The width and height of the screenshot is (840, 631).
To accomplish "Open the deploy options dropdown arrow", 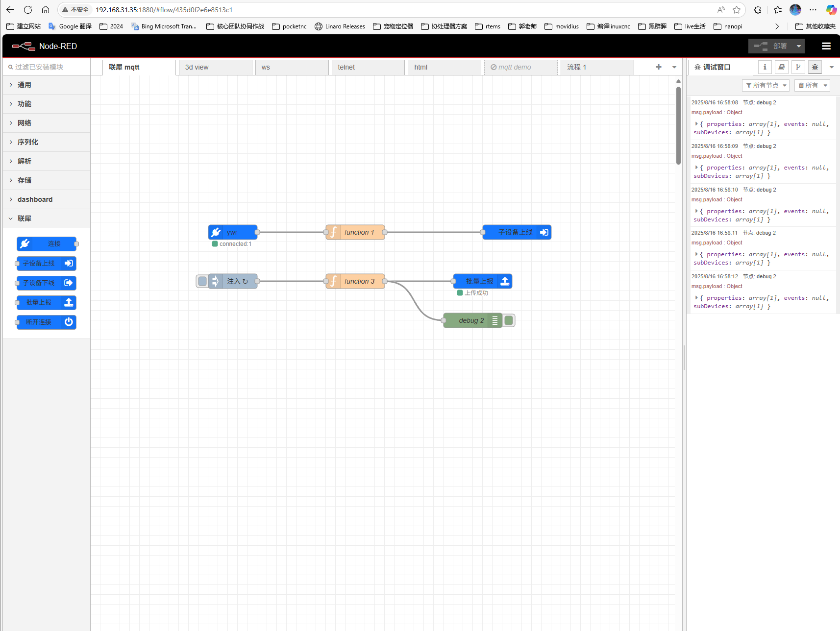I will (799, 46).
